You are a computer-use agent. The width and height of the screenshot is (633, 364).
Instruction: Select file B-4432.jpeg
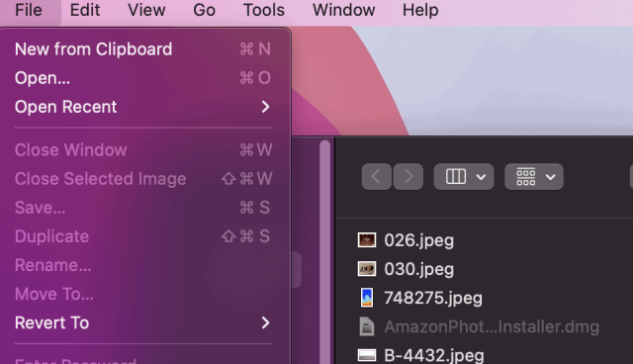click(x=434, y=355)
